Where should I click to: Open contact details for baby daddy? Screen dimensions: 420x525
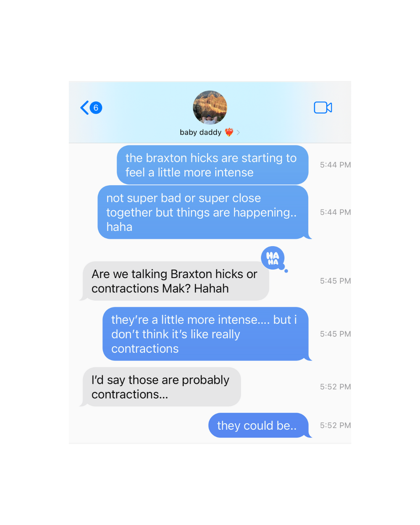(x=200, y=132)
